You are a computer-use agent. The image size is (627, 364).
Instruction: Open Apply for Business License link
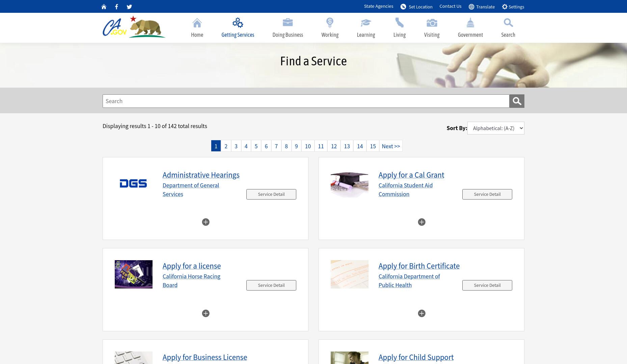(x=205, y=357)
